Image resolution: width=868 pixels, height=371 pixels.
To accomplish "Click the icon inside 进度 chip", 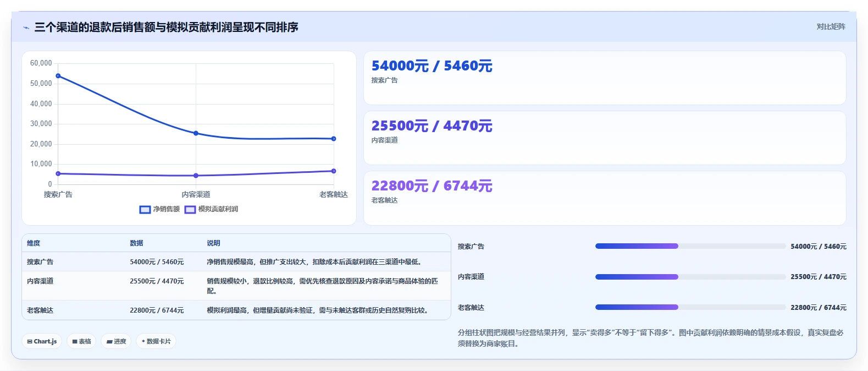I will click(109, 342).
